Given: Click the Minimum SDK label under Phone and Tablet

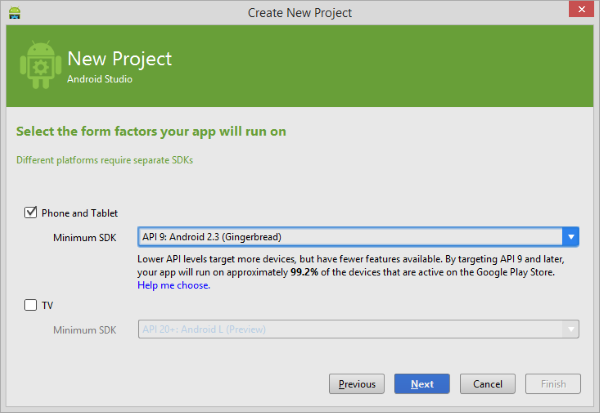Looking at the screenshot, I should pos(85,238).
